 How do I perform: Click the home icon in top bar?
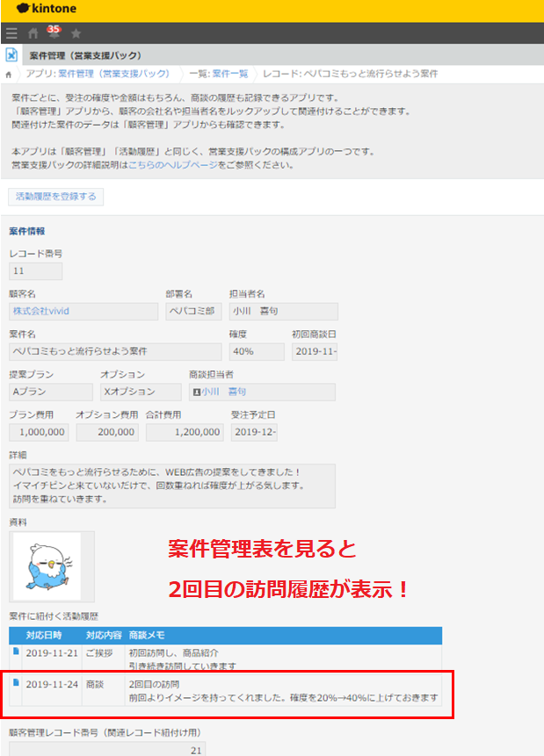(x=33, y=33)
